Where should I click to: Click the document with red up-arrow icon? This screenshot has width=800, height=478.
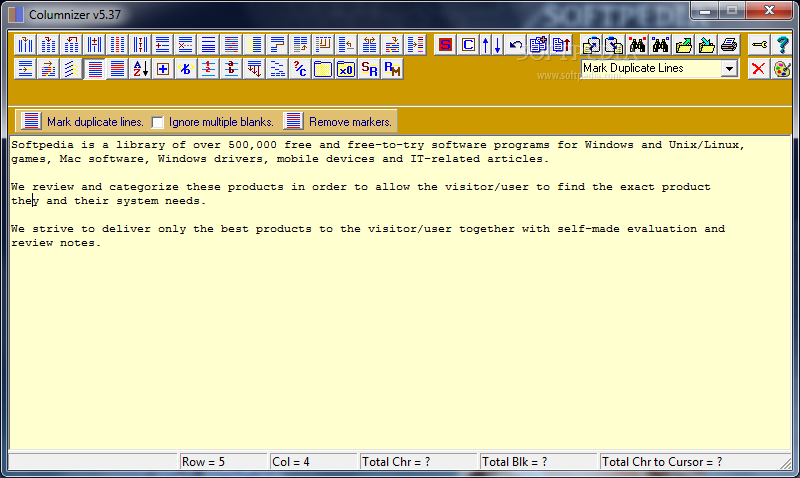(x=561, y=45)
